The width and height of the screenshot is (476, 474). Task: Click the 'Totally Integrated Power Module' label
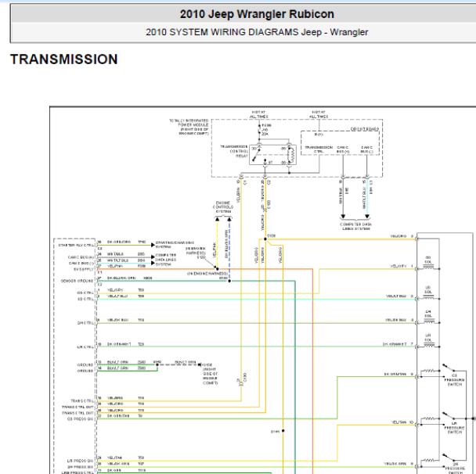click(x=189, y=127)
